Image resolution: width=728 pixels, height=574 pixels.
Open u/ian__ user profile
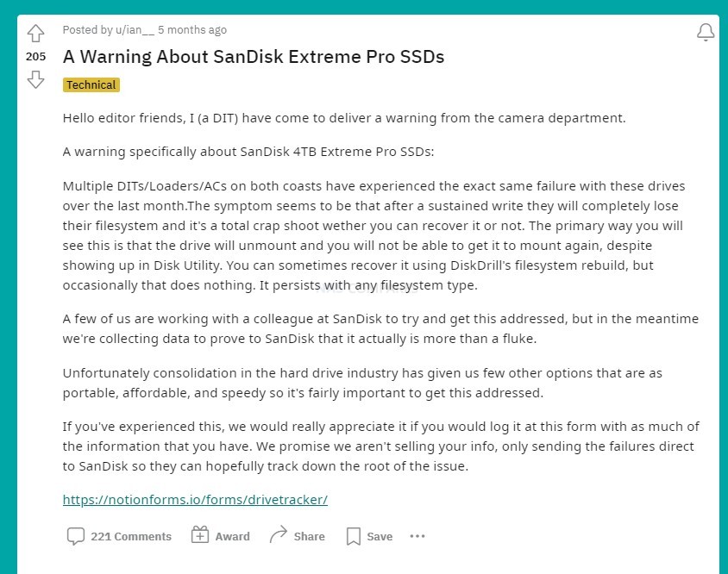pyautogui.click(x=135, y=30)
